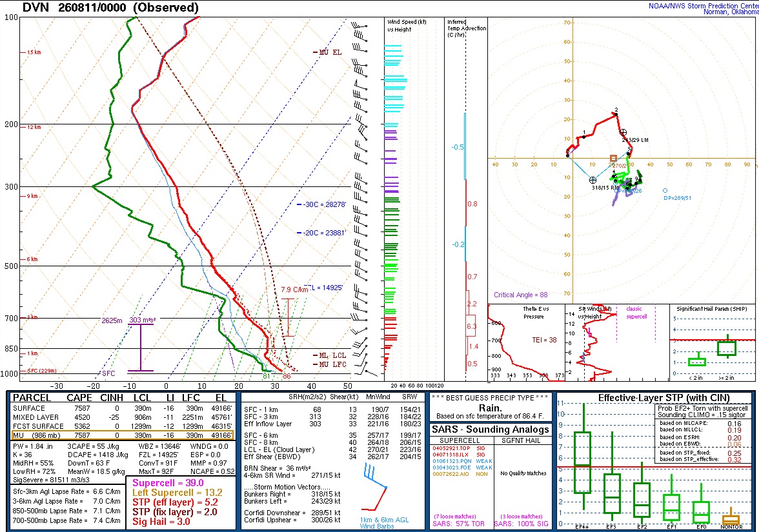Select the WBZ = 13646' value
Screen dimensions: 759x532
pos(160,446)
